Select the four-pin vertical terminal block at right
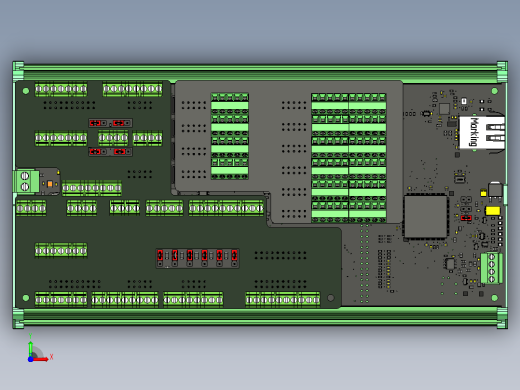520x390 pixels. 491,268
